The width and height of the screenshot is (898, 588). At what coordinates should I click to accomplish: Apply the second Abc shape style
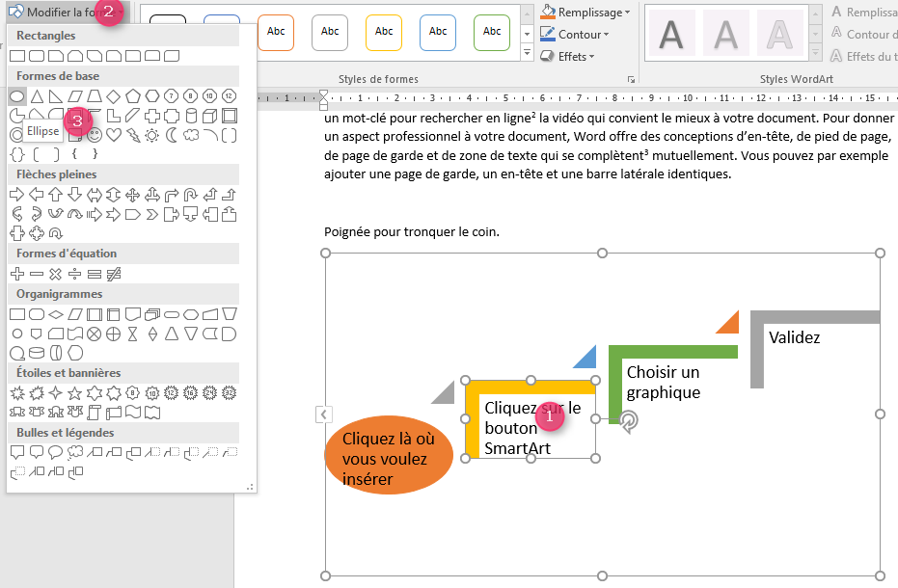point(330,32)
